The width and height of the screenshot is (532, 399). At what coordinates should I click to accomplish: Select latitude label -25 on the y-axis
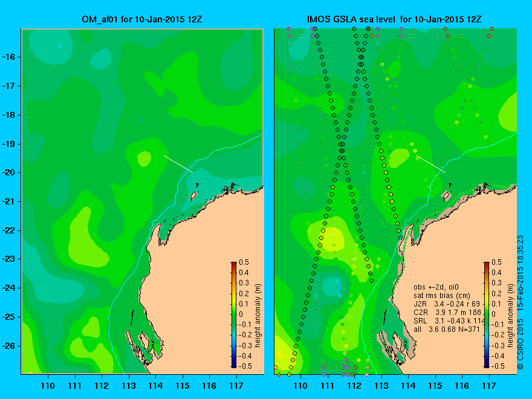[x=9, y=317]
